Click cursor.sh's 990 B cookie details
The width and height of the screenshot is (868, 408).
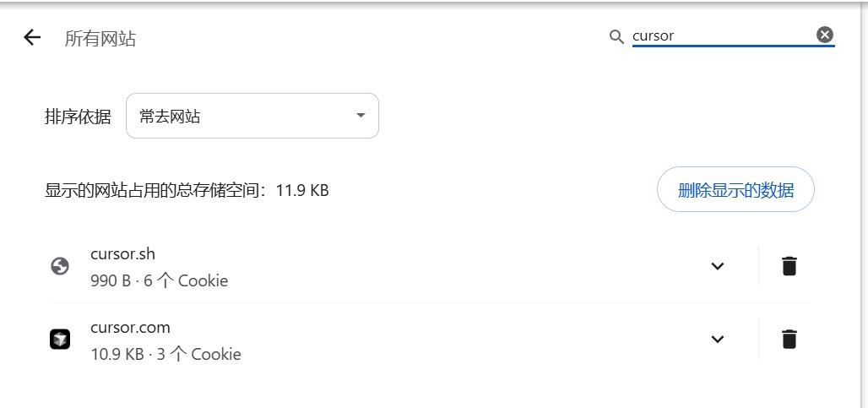(159, 280)
